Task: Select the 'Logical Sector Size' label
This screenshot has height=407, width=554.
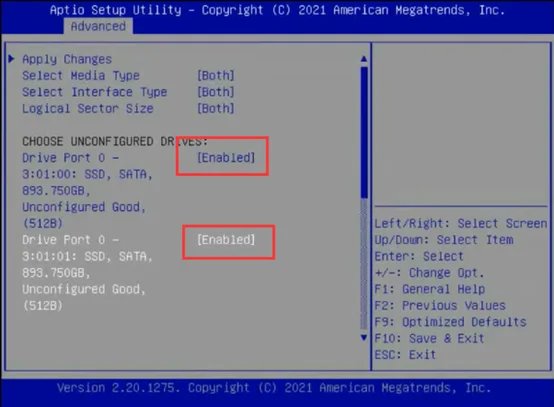Action: click(88, 108)
